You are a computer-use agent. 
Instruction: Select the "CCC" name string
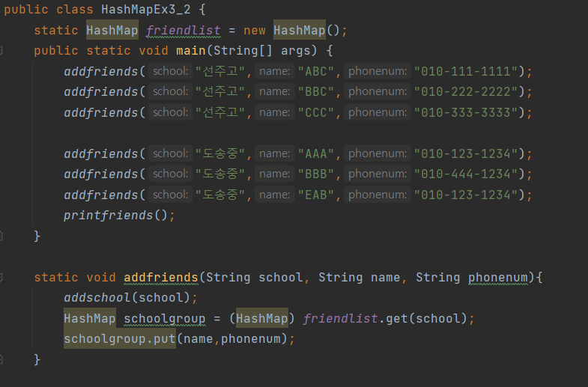point(316,112)
